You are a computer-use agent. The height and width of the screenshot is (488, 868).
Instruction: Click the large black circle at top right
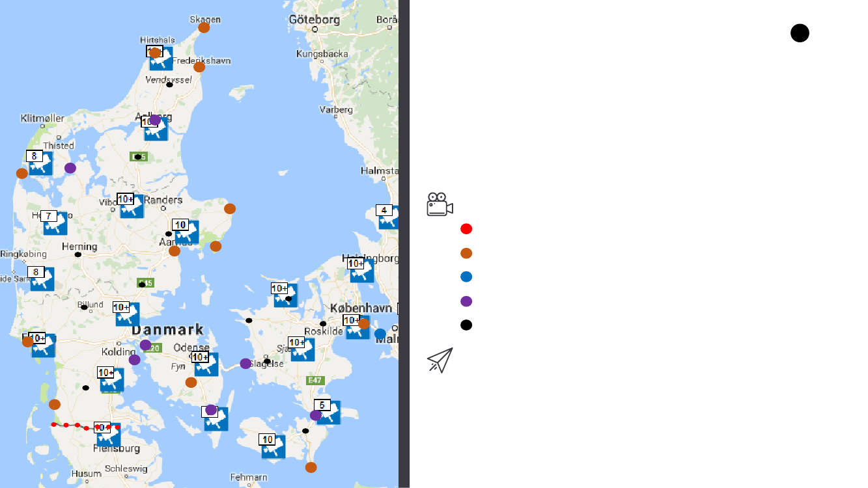pyautogui.click(x=800, y=33)
